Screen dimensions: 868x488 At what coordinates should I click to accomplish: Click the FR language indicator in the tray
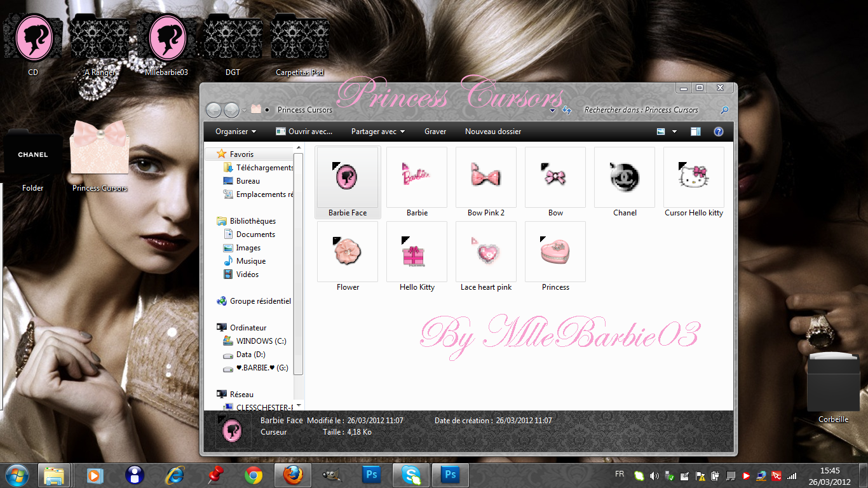coord(620,474)
